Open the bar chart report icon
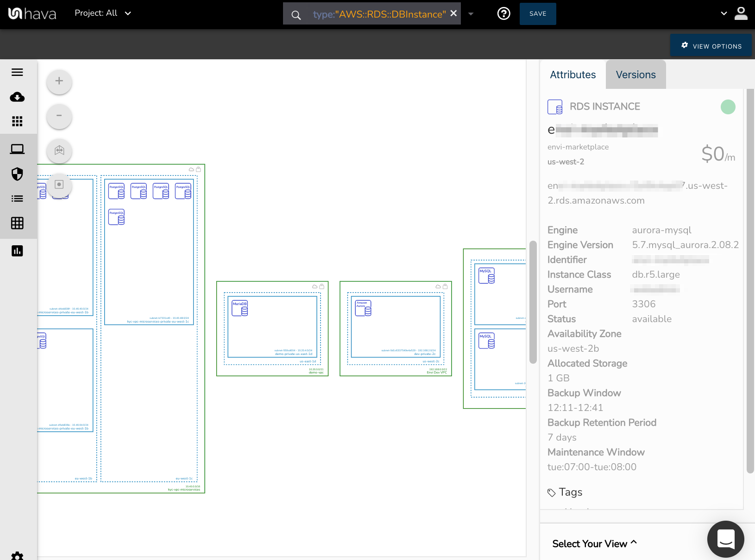Screen dimensions: 755x560 coord(17,251)
